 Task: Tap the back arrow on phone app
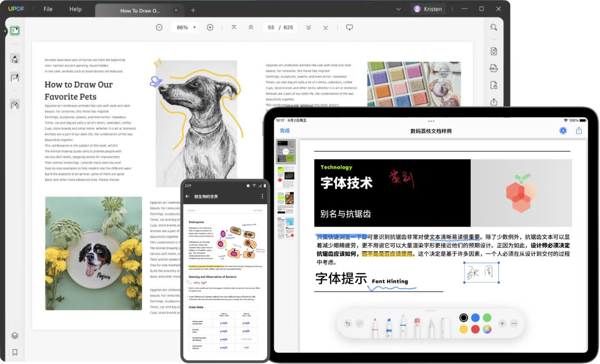187,196
